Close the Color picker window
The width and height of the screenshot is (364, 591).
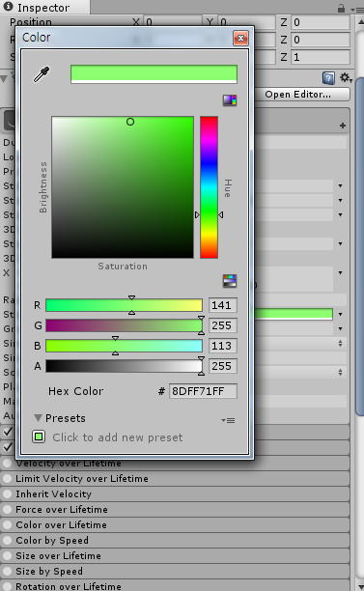coord(240,38)
